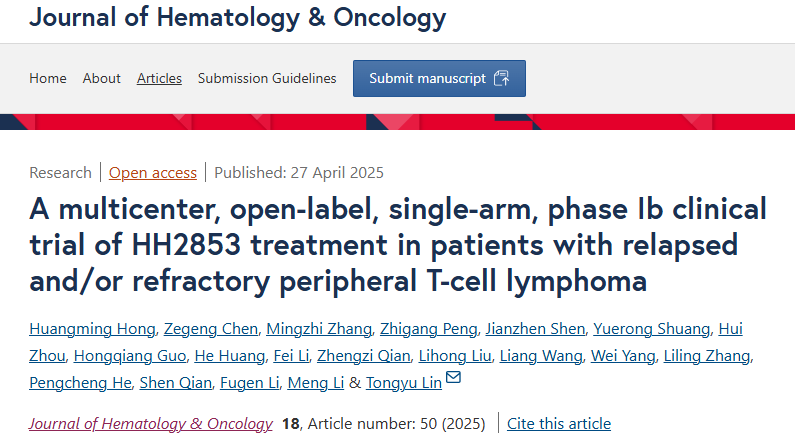Open author Mingzhi Zhang link

319,329
